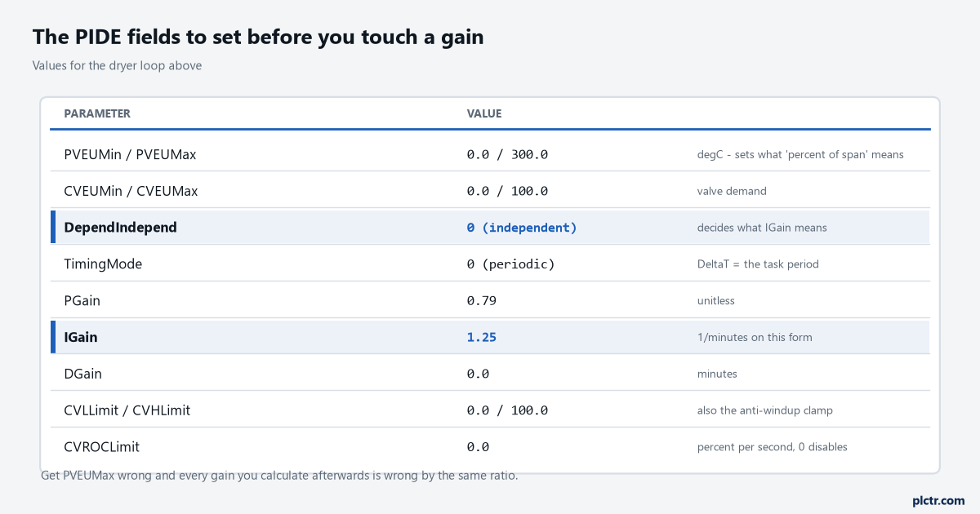Select the PVEUMin / PVEUMax row label
980x514 pixels.
pos(130,154)
